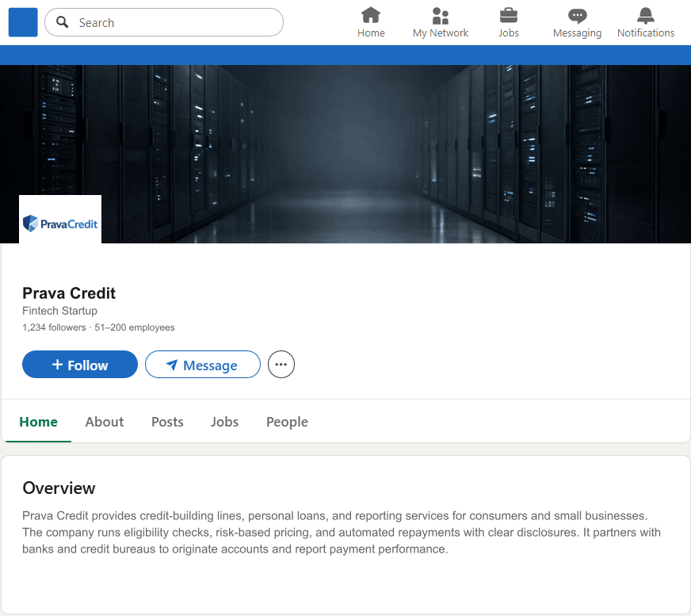691x616 pixels.
Task: Switch to the About tab
Action: coord(105,422)
